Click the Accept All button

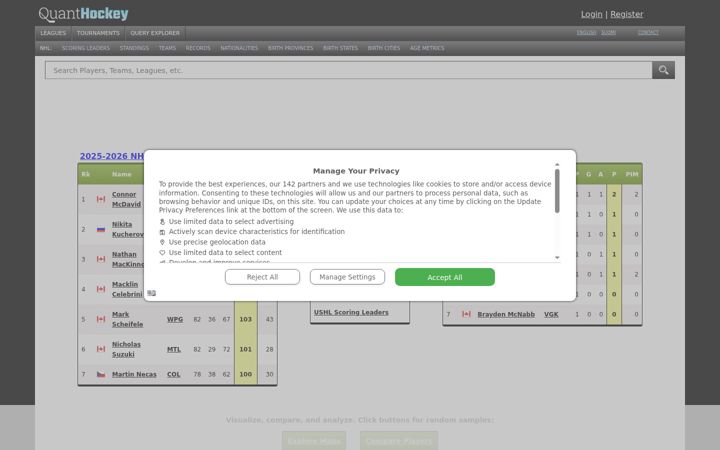[x=444, y=277]
